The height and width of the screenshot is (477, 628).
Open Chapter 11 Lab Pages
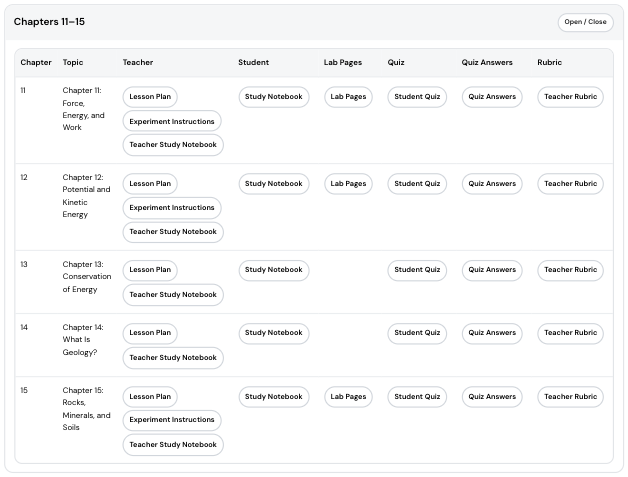pos(348,97)
